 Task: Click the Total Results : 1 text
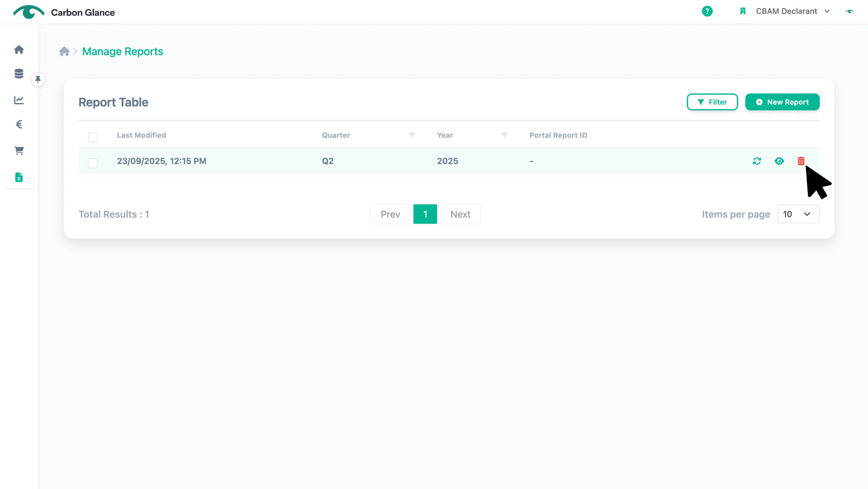click(x=114, y=214)
